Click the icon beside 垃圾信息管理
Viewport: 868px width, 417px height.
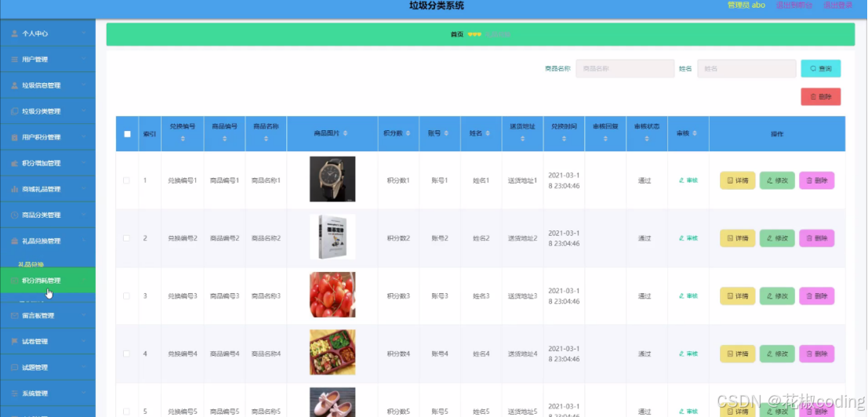(x=14, y=85)
